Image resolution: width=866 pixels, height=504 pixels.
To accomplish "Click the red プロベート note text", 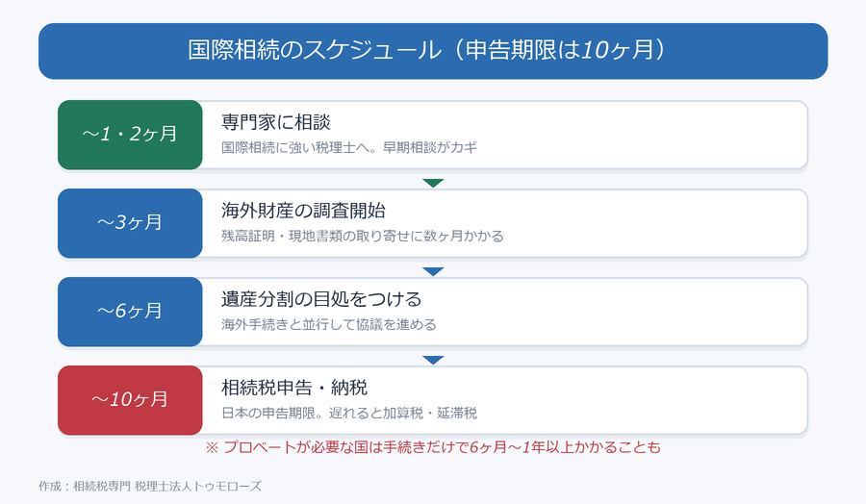I will point(433,447).
